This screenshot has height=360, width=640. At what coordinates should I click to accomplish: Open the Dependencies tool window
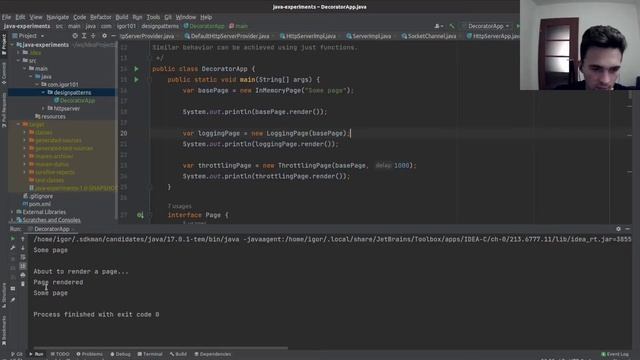coord(213,354)
